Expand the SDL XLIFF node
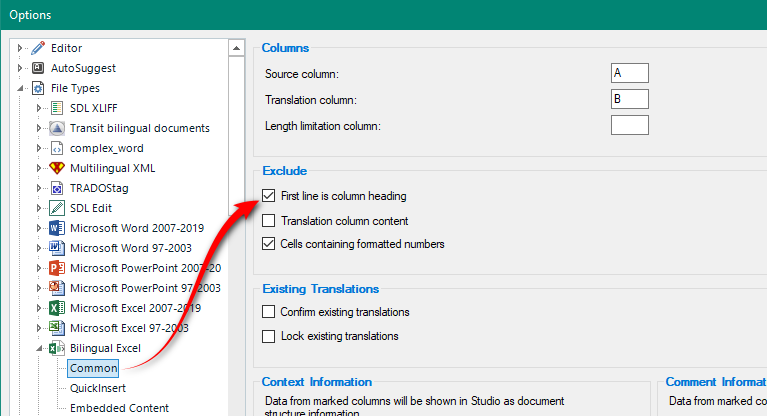 coord(39,108)
